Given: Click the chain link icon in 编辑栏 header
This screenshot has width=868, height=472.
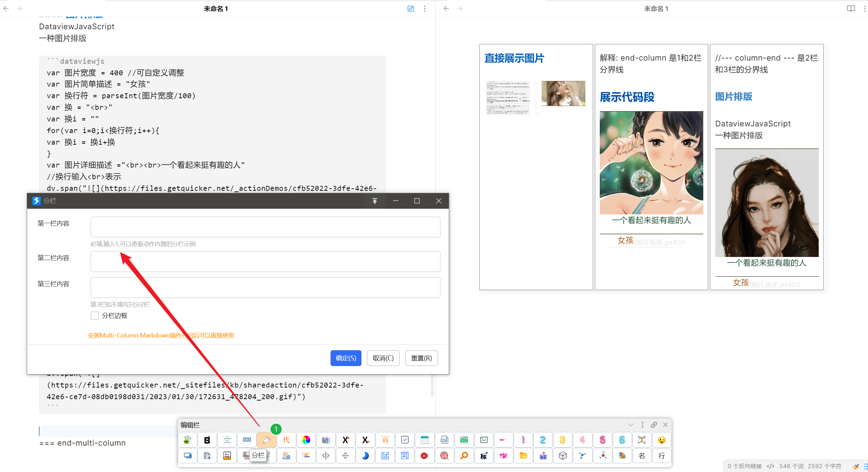Looking at the screenshot, I should click(x=654, y=425).
